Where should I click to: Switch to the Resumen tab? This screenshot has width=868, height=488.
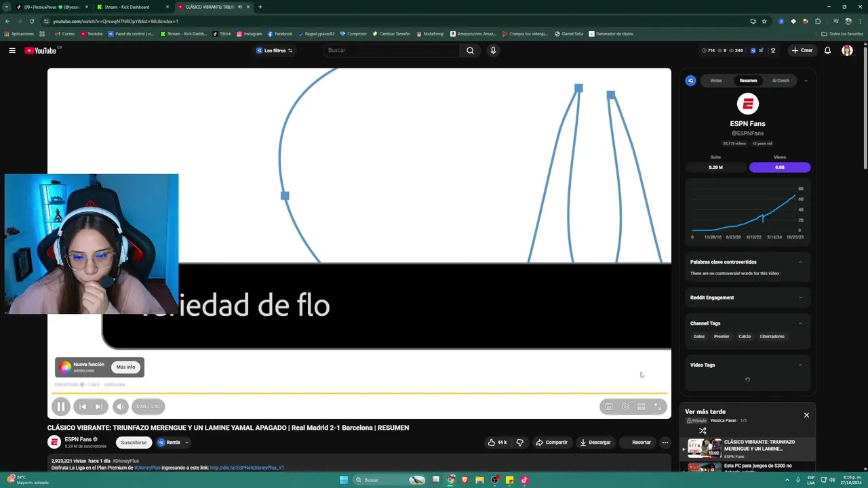(748, 81)
